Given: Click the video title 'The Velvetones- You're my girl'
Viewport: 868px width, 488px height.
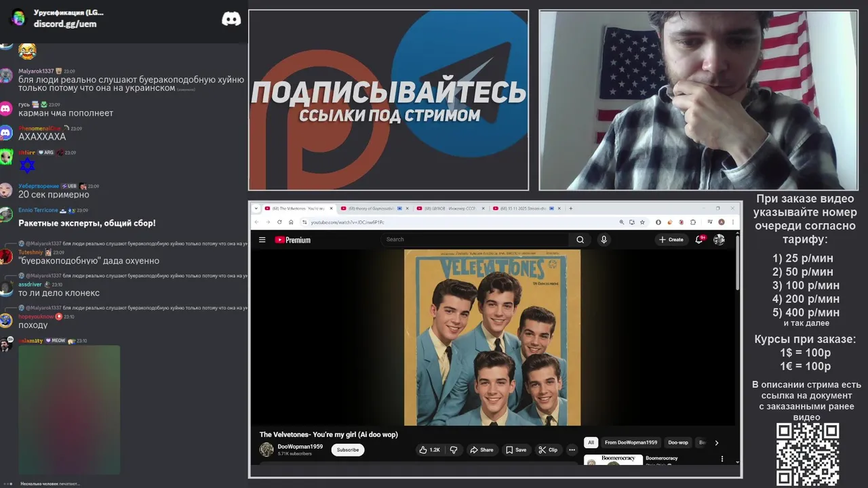Looking at the screenshot, I should tap(328, 434).
